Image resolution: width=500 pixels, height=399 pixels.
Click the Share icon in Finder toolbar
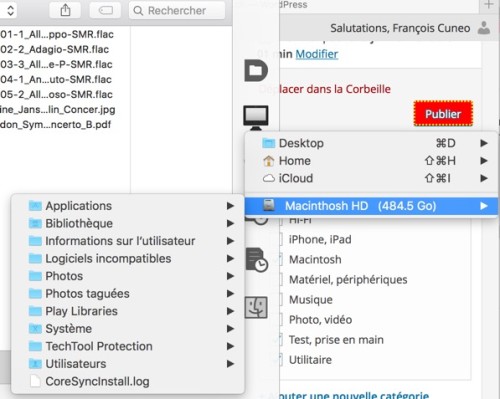[x=65, y=10]
